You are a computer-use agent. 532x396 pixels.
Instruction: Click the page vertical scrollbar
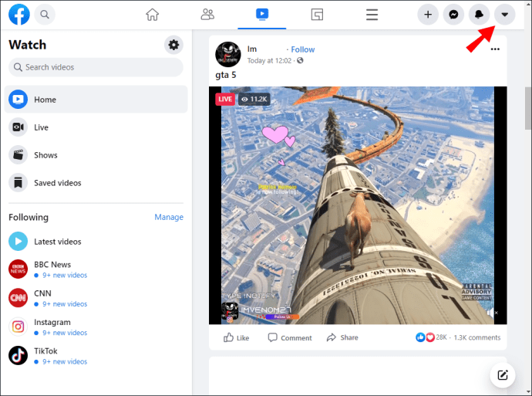(x=528, y=108)
